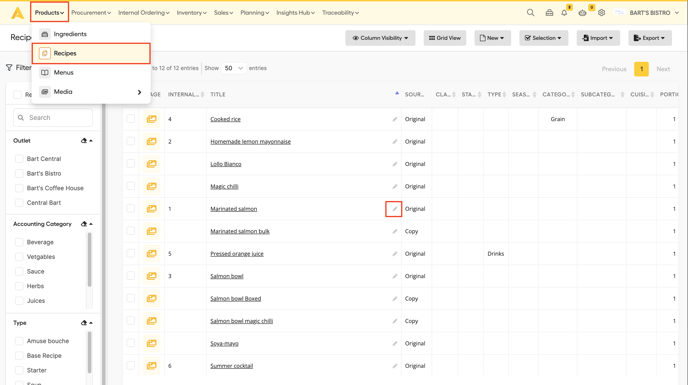This screenshot has height=385, width=688.
Task: Click edit pencil for Homemade lemon mayonnaise
Action: coord(394,141)
